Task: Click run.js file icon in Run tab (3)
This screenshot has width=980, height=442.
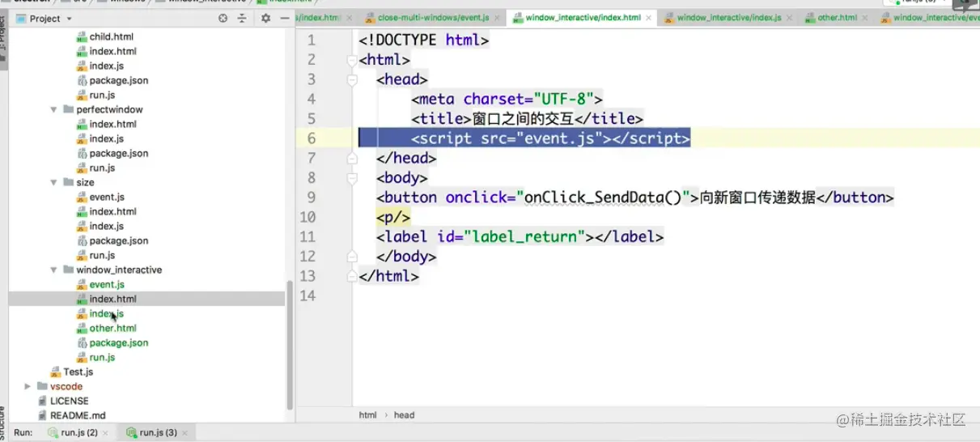Action: (131, 432)
